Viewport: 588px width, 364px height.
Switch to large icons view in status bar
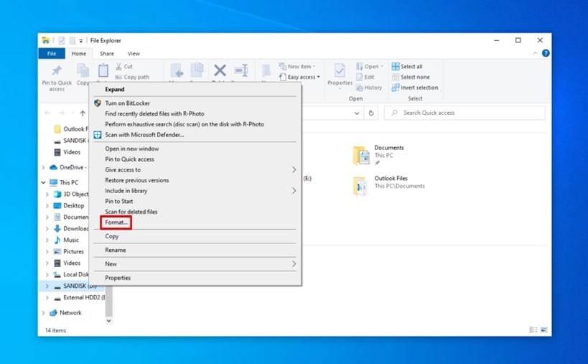[543, 330]
